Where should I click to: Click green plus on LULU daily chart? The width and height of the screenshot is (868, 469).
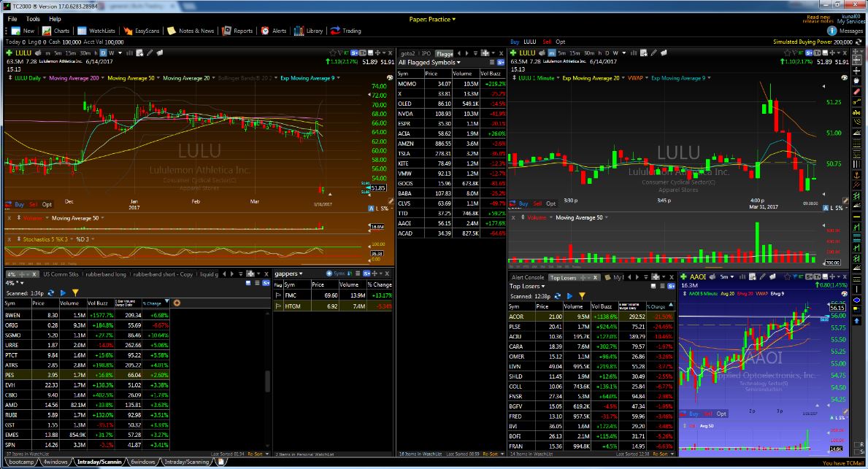[9, 53]
